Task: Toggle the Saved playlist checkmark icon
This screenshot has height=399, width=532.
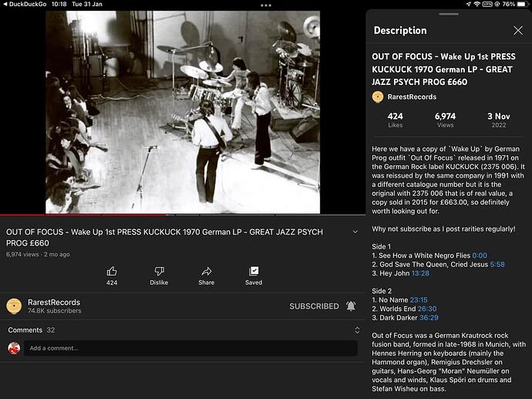Action: coord(254,271)
